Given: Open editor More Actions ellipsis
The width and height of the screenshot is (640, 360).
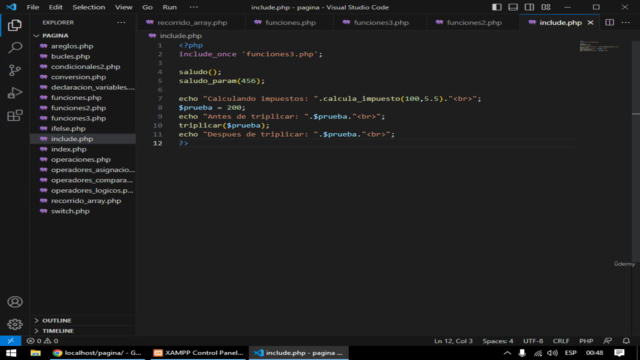Looking at the screenshot, I should pos(626,22).
